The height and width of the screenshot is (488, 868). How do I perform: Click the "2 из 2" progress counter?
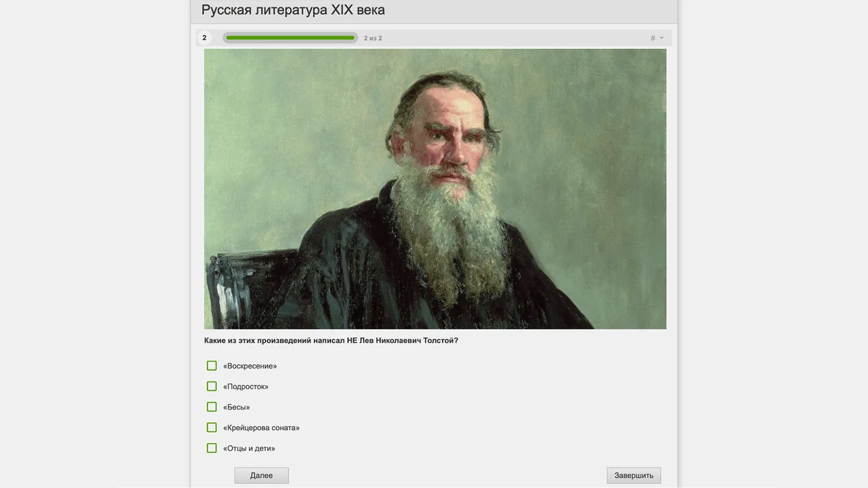(373, 38)
